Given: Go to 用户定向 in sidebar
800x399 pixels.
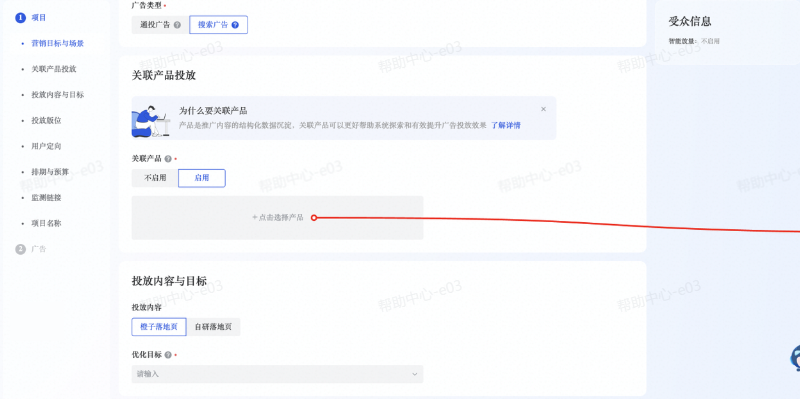Looking at the screenshot, I should point(46,146).
